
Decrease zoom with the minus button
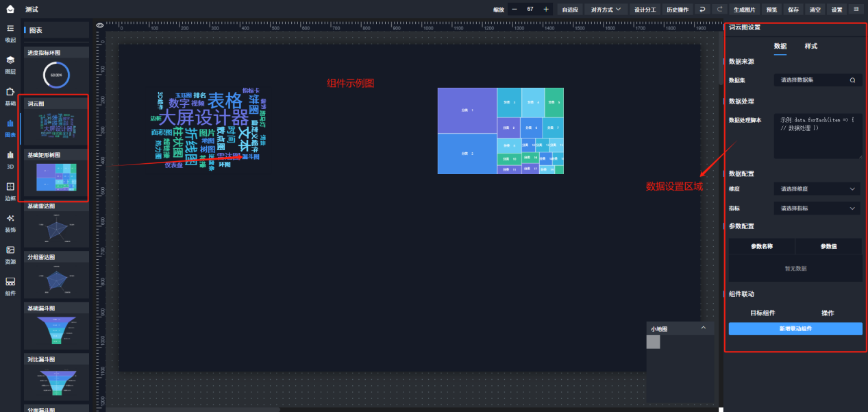tap(514, 10)
